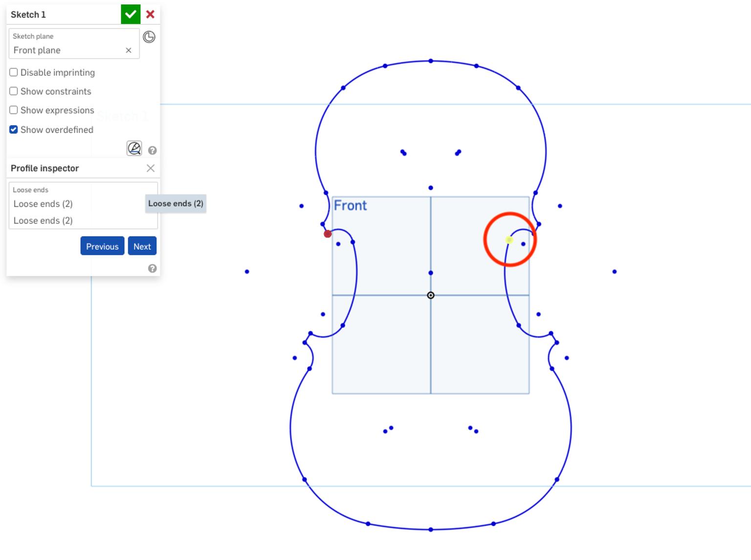Click the rollback clock icon
Image resolution: width=751 pixels, height=560 pixels.
click(149, 37)
